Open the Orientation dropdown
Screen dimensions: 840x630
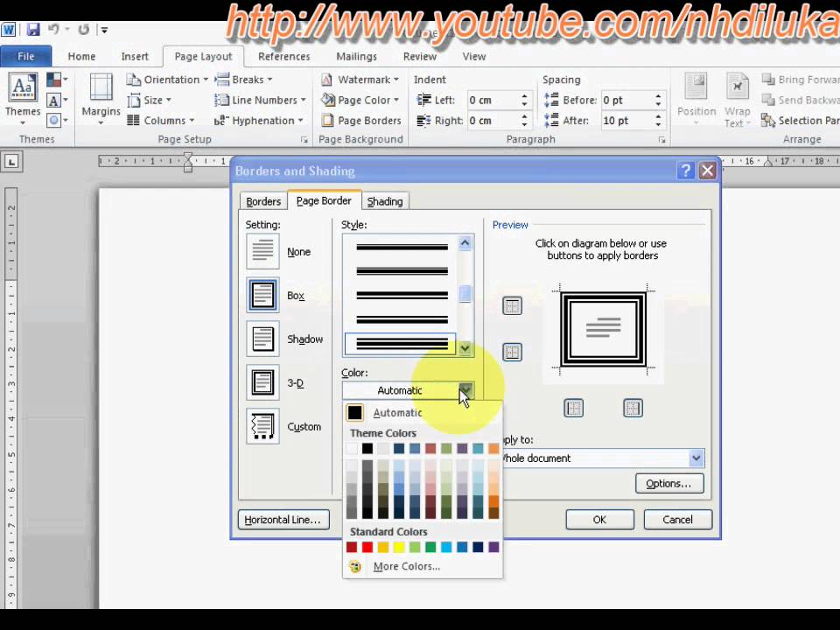point(167,80)
